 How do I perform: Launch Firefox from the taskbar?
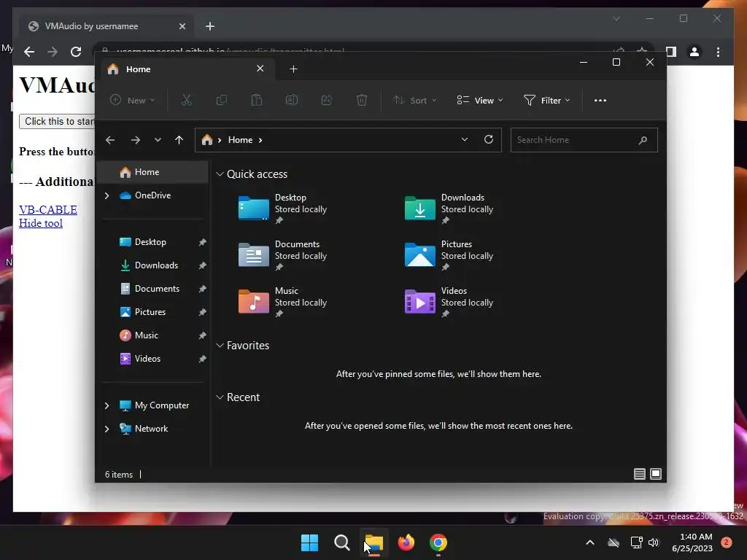tap(406, 542)
